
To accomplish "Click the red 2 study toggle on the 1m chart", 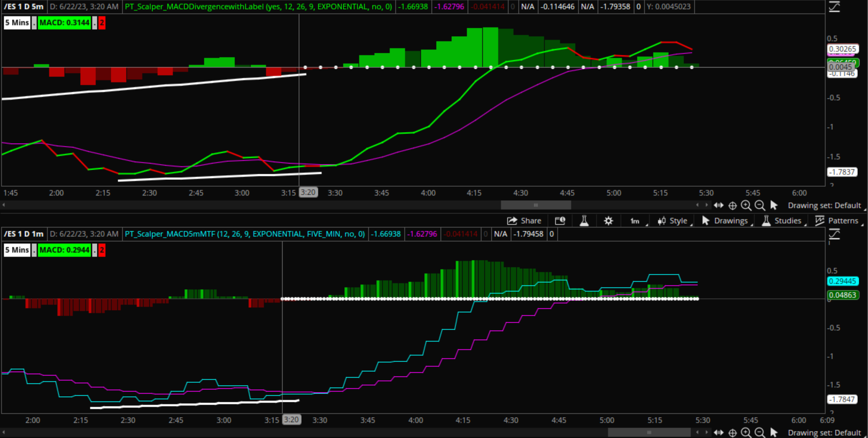I will (101, 250).
